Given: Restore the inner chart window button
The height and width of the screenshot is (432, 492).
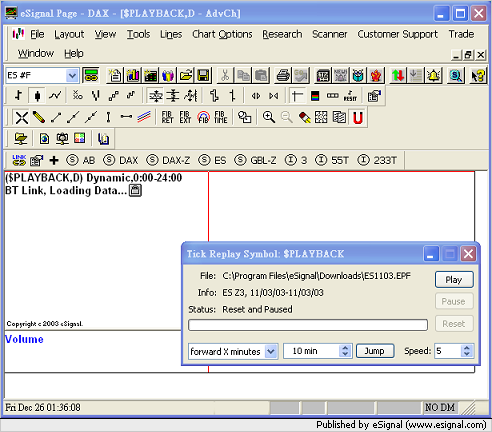Looking at the screenshot, I should pyautogui.click(x=468, y=54).
